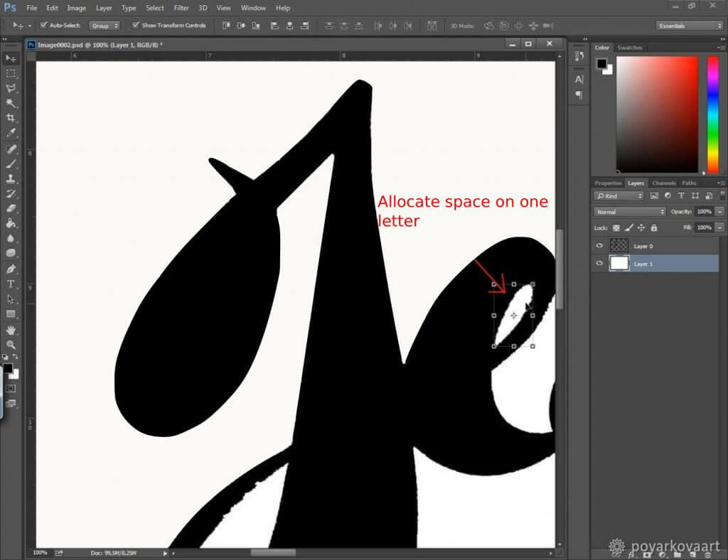728x560 pixels.
Task: Select Layer 0 thumbnail
Action: [619, 245]
